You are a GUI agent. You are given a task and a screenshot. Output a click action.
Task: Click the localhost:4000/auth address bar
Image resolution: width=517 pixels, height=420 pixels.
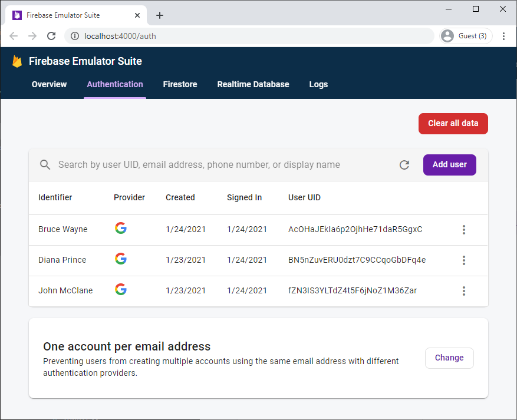click(249, 36)
